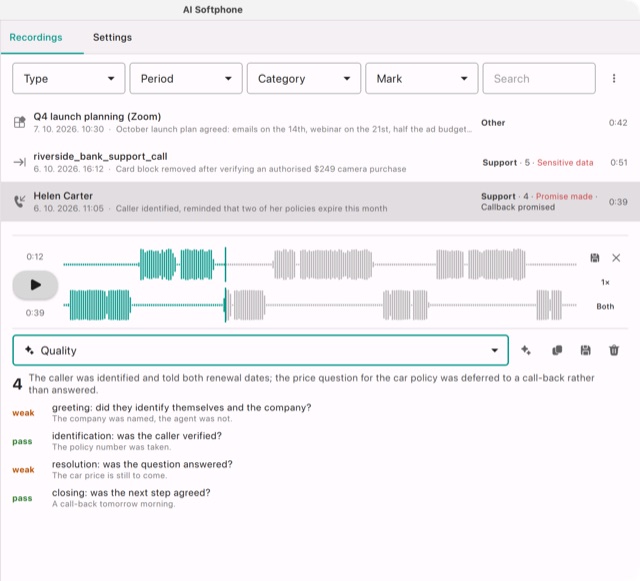Image resolution: width=640 pixels, height=581 pixels.
Task: Save the analysis with the disk icon
Action: point(585,350)
